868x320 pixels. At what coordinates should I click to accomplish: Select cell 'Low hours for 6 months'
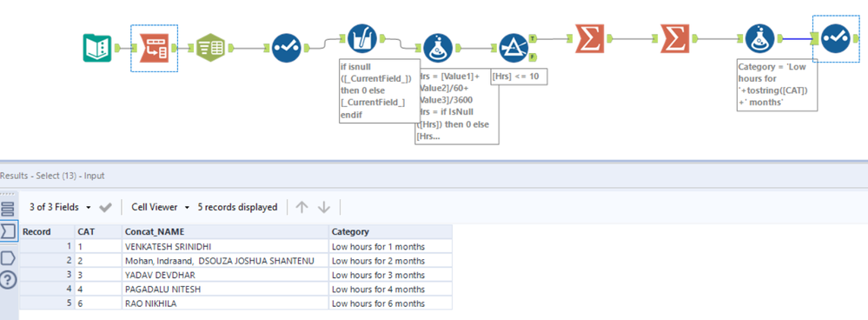[x=390, y=303]
